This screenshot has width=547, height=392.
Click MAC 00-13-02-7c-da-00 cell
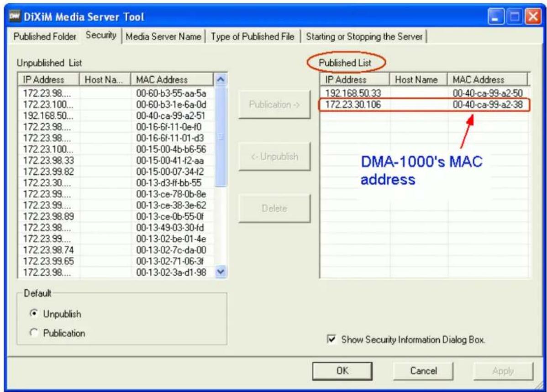(x=171, y=250)
